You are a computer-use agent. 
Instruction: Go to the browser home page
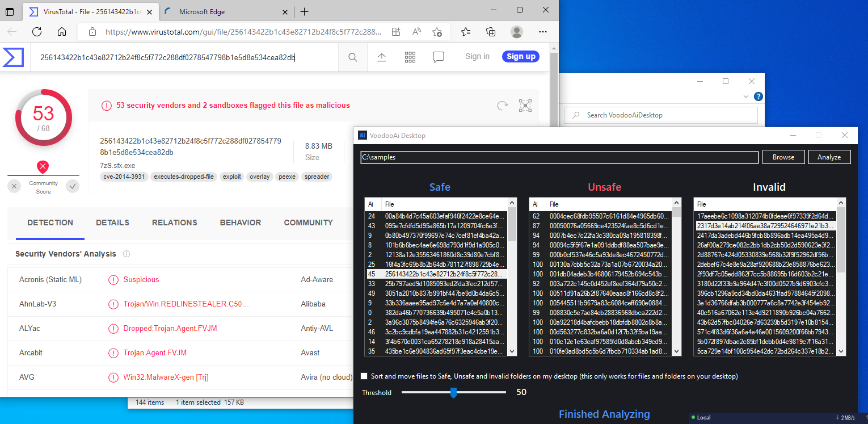coord(62,32)
